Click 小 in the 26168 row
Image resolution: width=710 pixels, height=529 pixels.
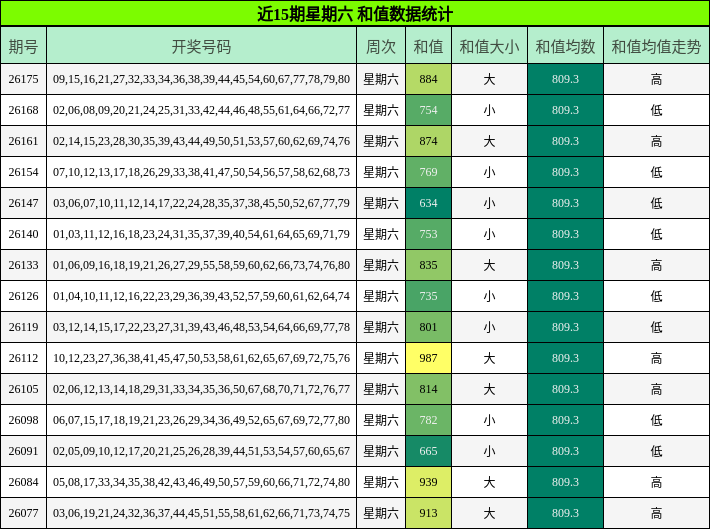pos(489,111)
